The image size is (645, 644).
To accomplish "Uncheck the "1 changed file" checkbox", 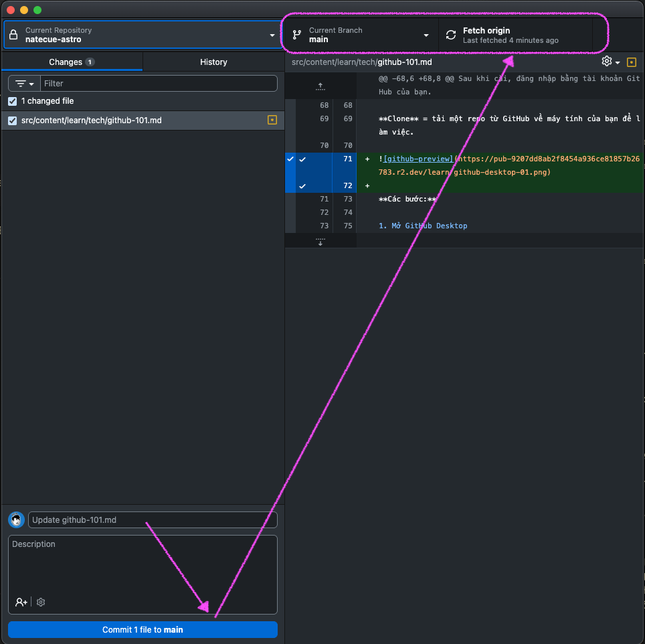I will point(12,101).
